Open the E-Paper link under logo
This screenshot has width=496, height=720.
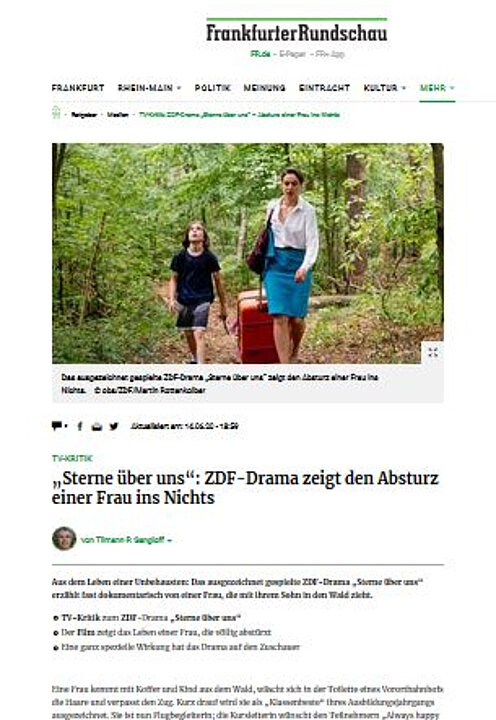(x=292, y=54)
